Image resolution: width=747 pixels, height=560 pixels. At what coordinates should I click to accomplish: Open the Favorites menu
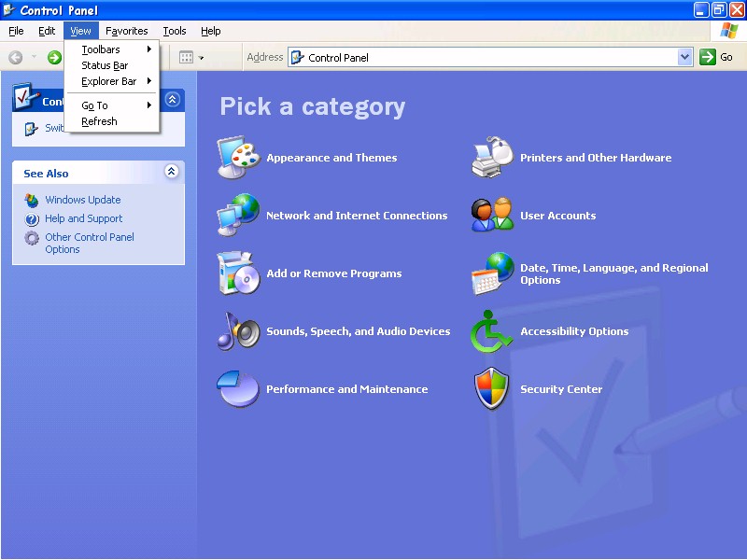[127, 31]
